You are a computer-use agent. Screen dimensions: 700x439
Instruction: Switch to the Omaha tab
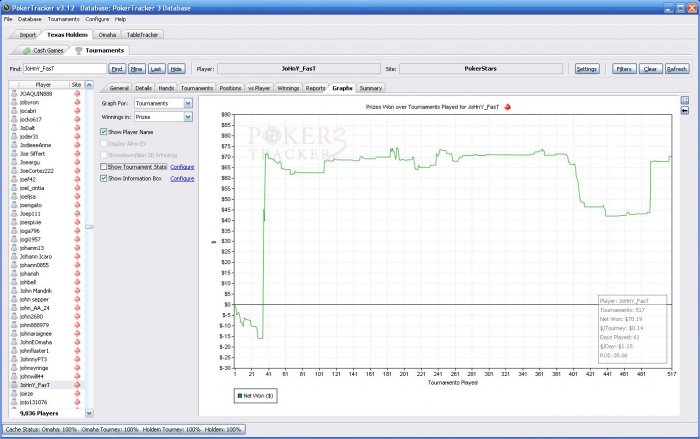tap(107, 34)
